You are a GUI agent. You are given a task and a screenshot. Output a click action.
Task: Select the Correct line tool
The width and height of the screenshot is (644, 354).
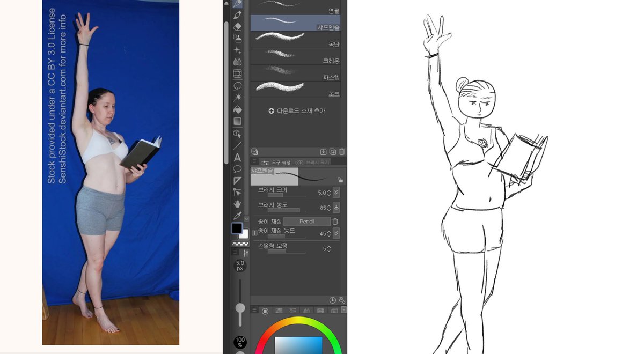[x=237, y=192]
